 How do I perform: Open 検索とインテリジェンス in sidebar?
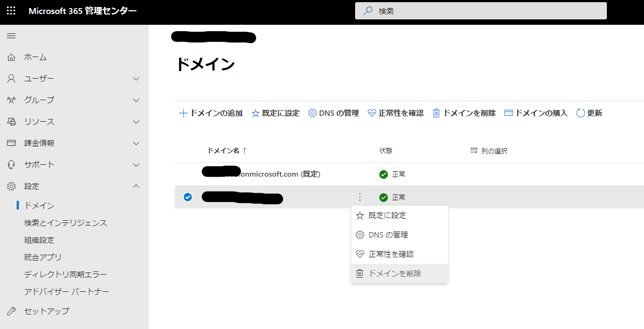(66, 223)
